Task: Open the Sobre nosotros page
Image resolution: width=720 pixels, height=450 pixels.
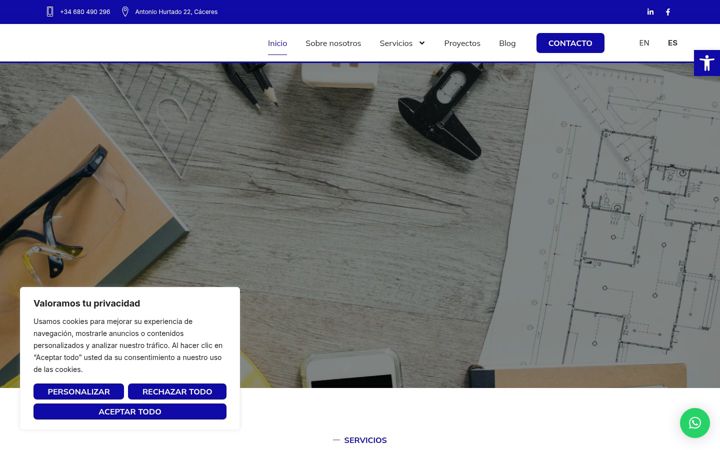Action: (x=333, y=43)
